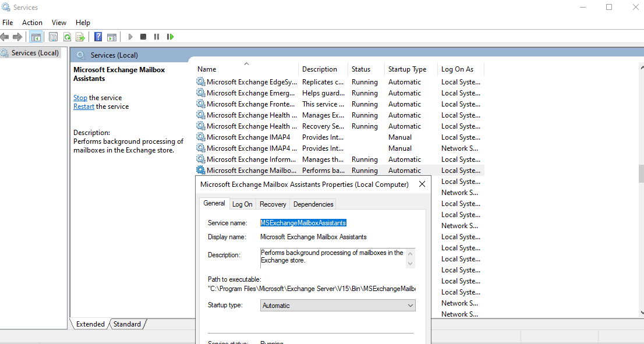Click Description box scroll up arrow
The height and width of the screenshot is (344, 644).
(410, 253)
